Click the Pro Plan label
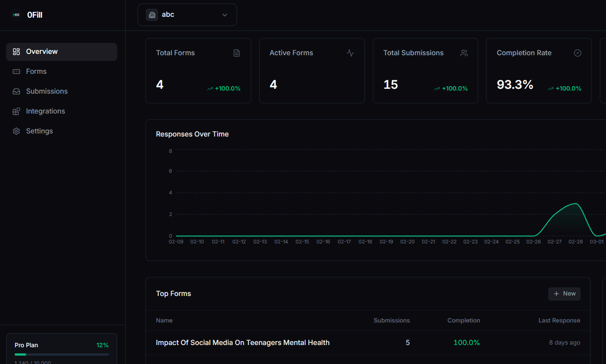 point(27,345)
